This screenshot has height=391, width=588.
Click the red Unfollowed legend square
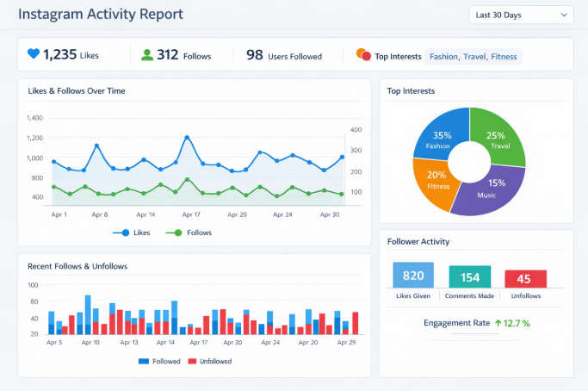point(193,361)
